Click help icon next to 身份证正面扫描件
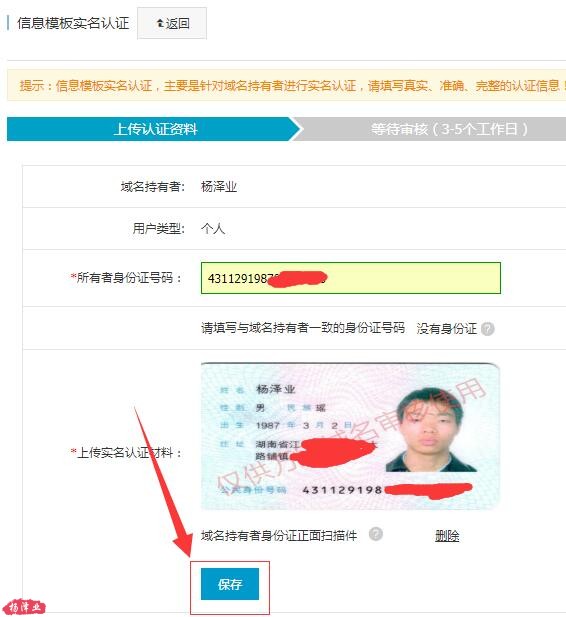The image size is (566, 617). 375,534
